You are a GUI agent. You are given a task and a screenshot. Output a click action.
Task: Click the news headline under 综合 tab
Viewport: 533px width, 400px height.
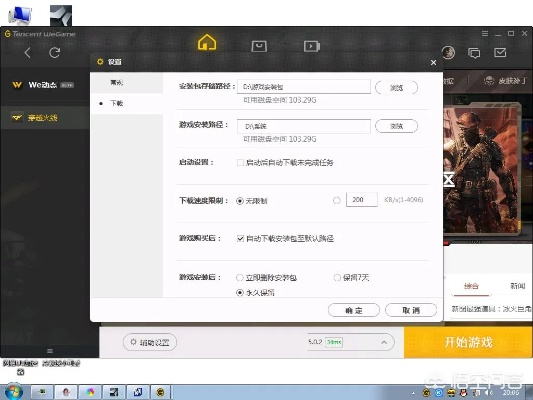point(492,309)
